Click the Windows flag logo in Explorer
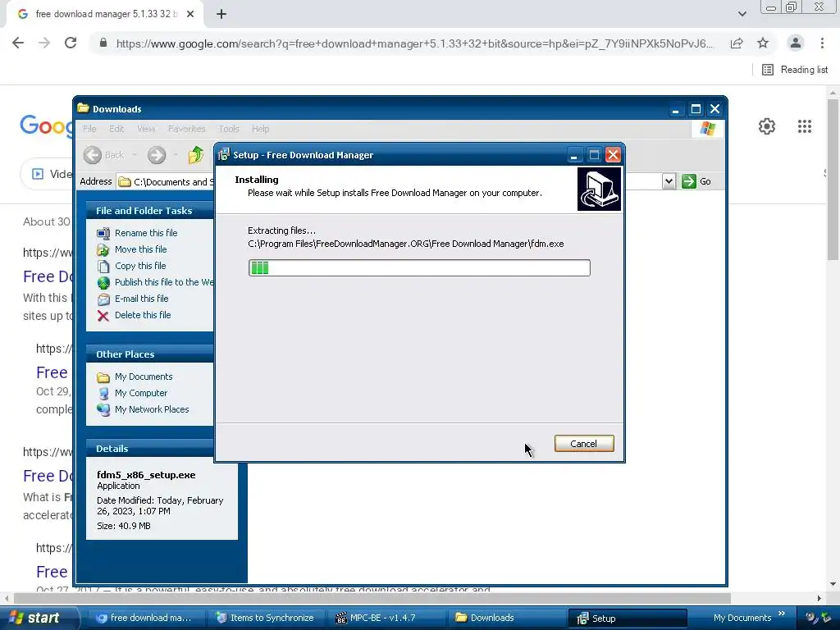The height and width of the screenshot is (630, 840). [708, 129]
